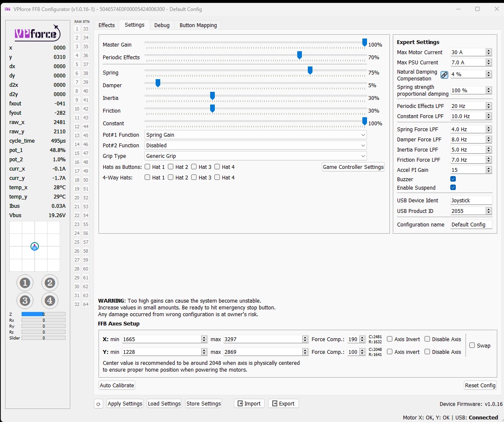Click the link icon beside Natural Damping Compensation
Screen dimensions: 504x422
pos(444,75)
